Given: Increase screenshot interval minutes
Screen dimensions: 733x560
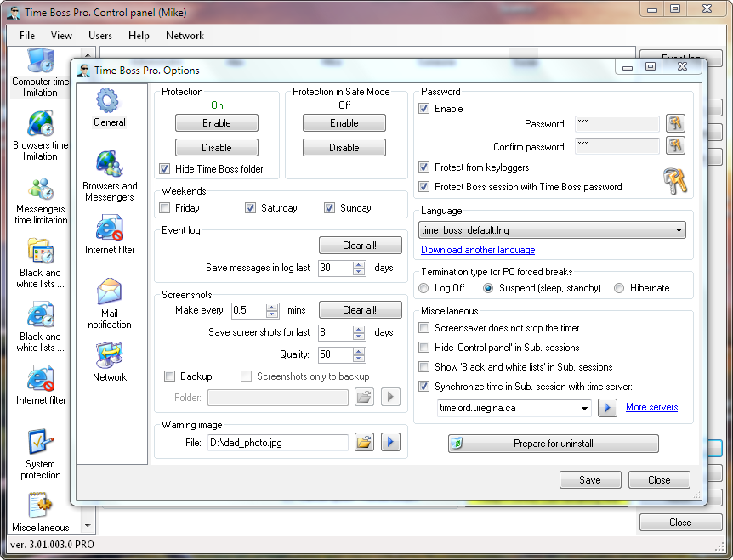Looking at the screenshot, I should tap(272, 308).
